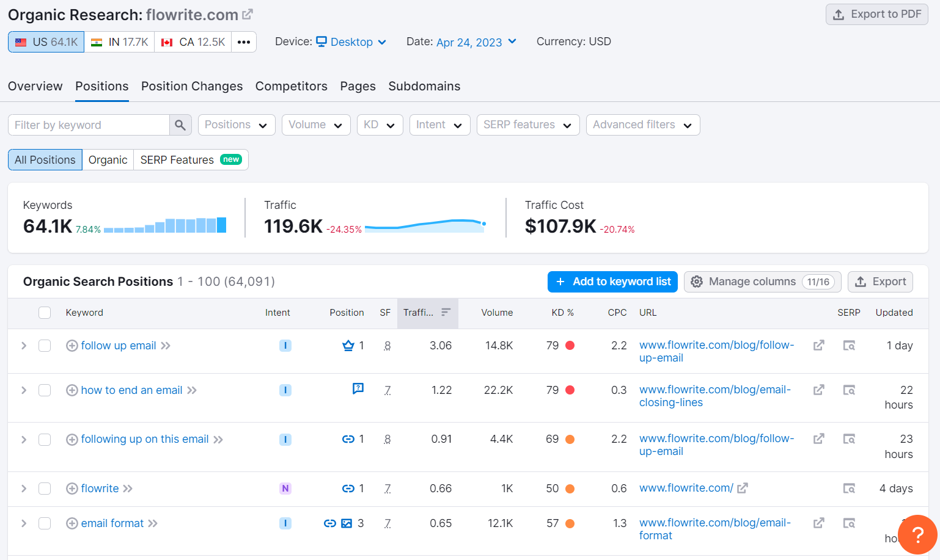Click Add to keyword list button

(x=612, y=282)
